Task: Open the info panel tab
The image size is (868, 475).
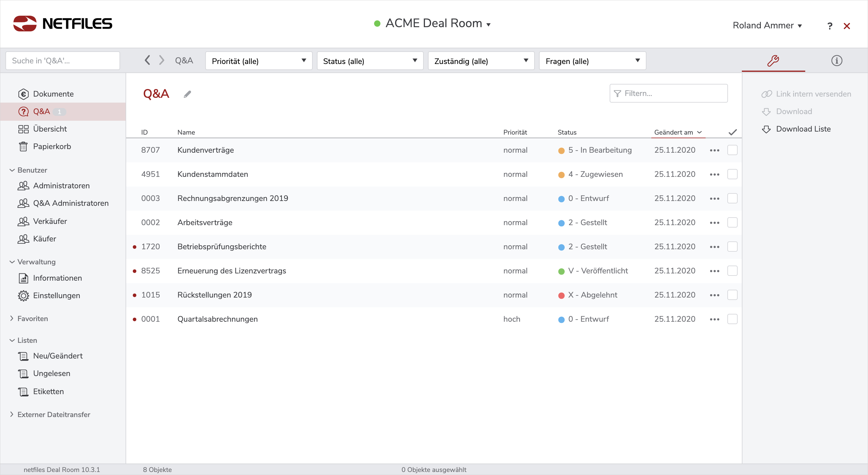Action: click(x=836, y=61)
